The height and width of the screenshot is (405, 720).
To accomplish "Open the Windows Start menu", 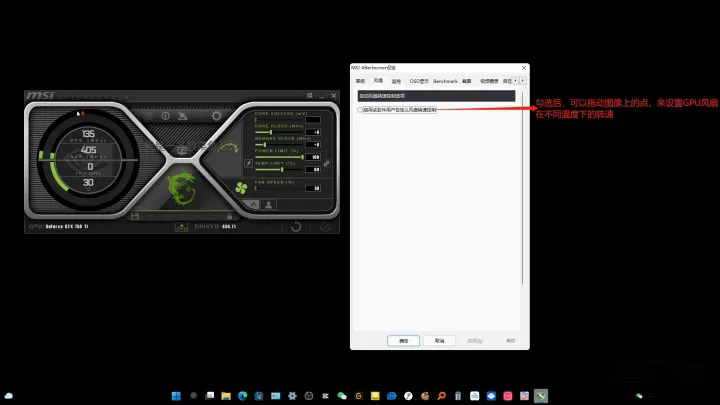I will tap(176, 396).
